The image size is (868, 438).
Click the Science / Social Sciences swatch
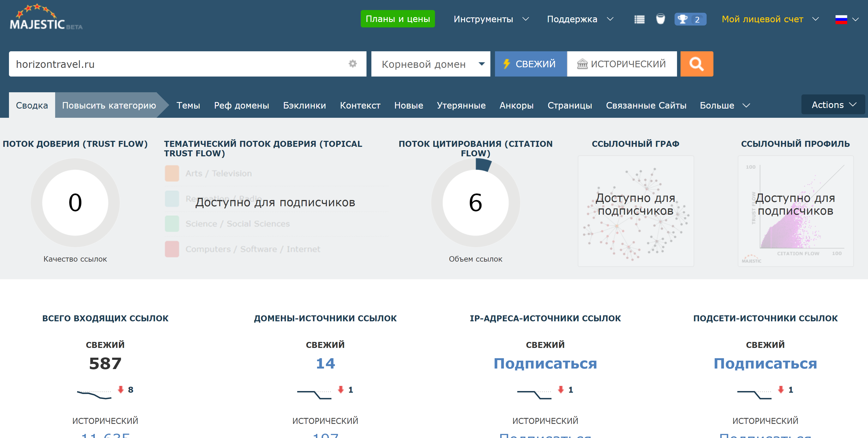pos(172,224)
